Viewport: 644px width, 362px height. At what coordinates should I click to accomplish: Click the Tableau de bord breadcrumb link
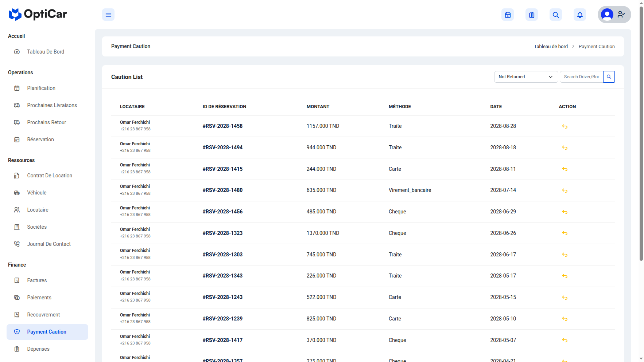point(551,46)
